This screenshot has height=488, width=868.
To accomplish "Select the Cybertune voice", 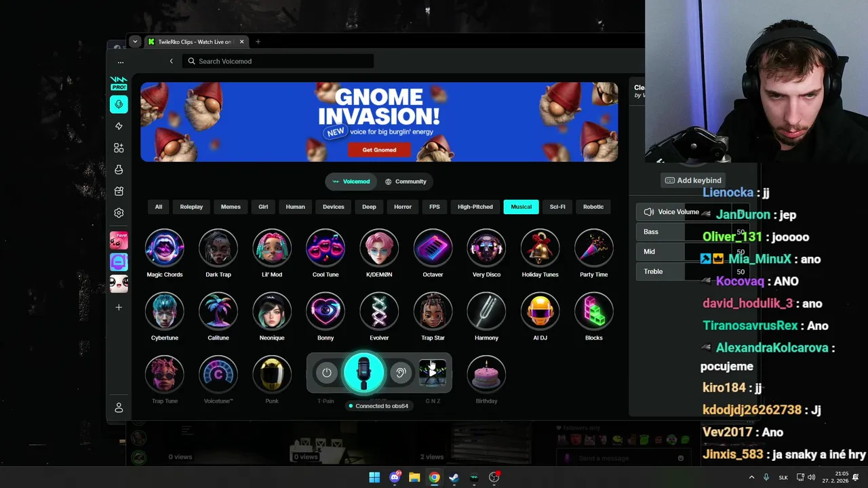I will coord(164,311).
